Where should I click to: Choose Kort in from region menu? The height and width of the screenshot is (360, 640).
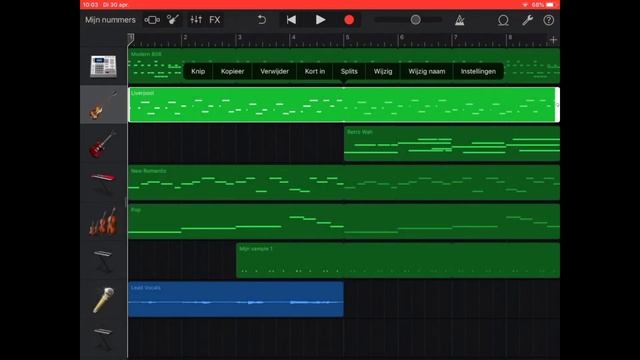(315, 71)
